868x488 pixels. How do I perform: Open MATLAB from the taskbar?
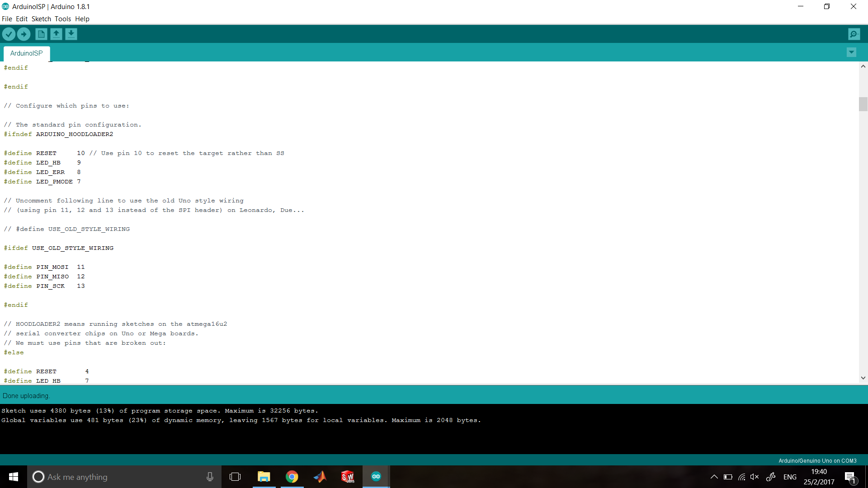[320, 477]
